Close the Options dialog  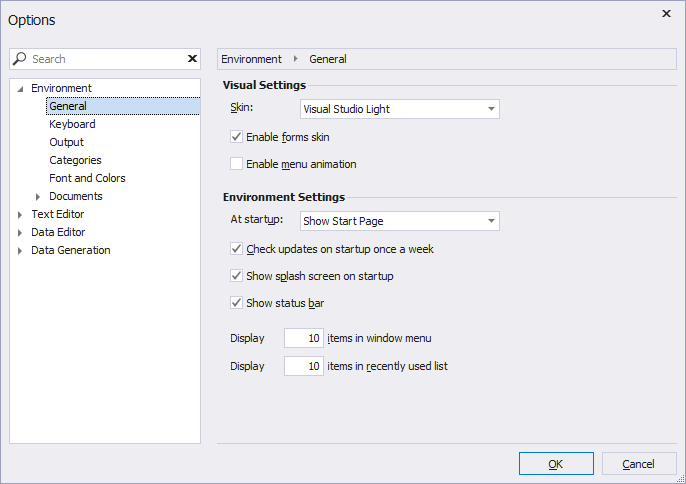click(x=666, y=14)
